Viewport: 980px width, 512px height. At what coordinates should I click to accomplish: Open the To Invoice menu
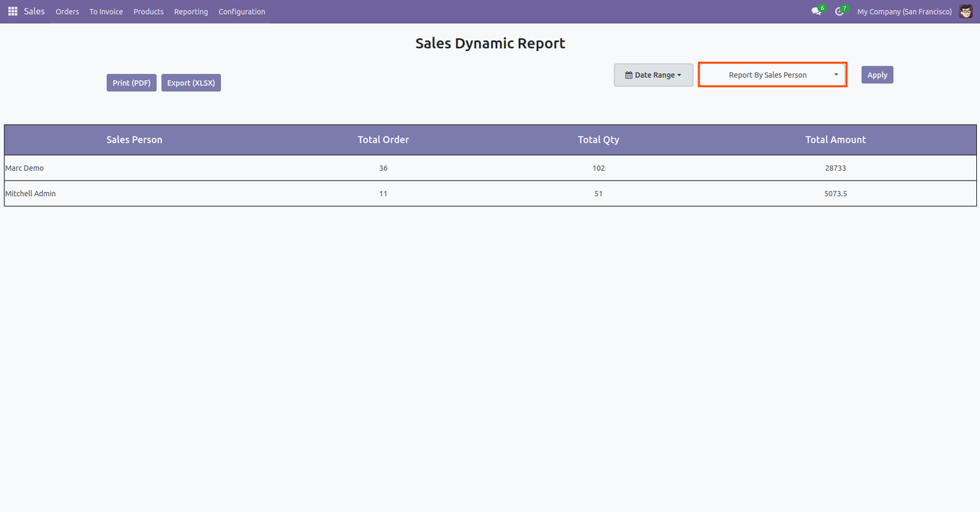(106, 12)
